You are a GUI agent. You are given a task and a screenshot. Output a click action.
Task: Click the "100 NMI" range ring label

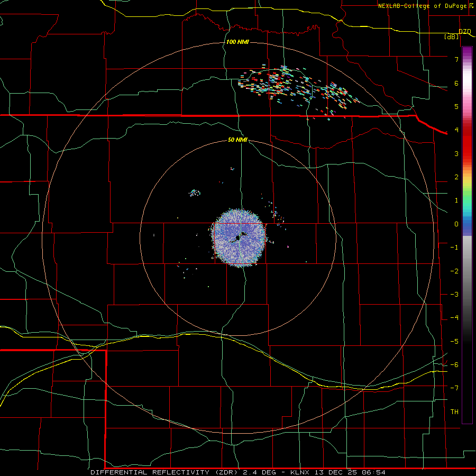(x=237, y=42)
